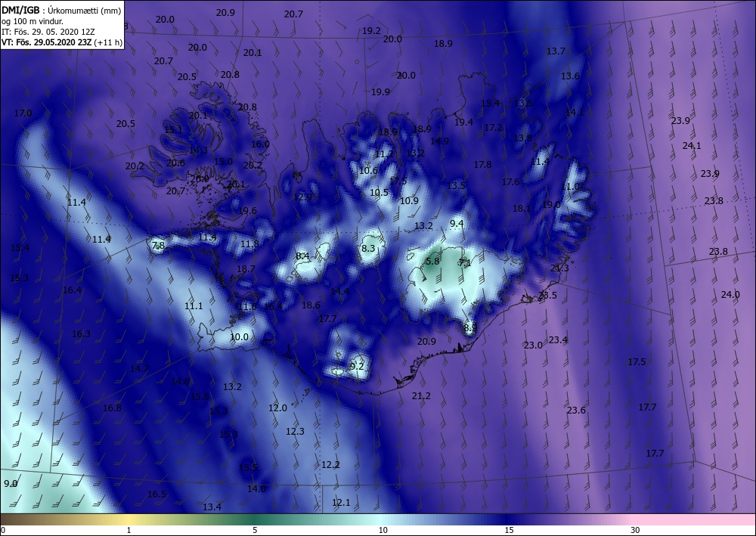This screenshot has width=756, height=536.
Task: Click the map value '18.6'
Action: 311,305
